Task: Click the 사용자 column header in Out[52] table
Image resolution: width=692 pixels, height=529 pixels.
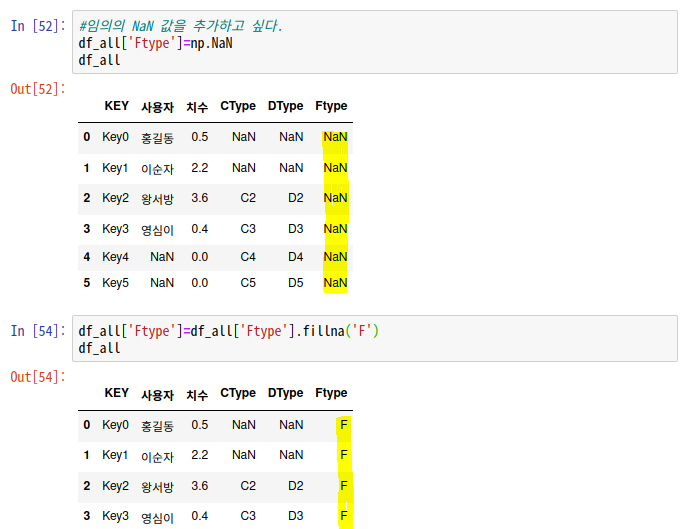Action: (158, 107)
